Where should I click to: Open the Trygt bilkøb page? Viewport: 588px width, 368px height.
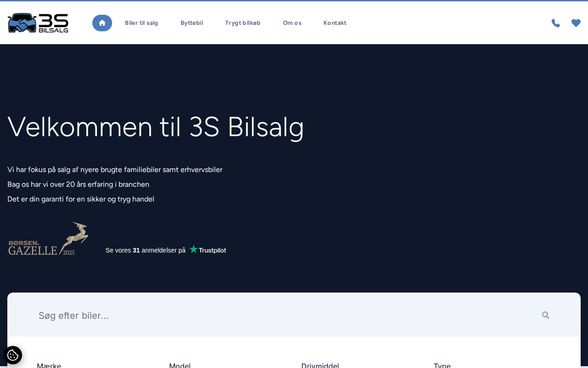(x=243, y=23)
